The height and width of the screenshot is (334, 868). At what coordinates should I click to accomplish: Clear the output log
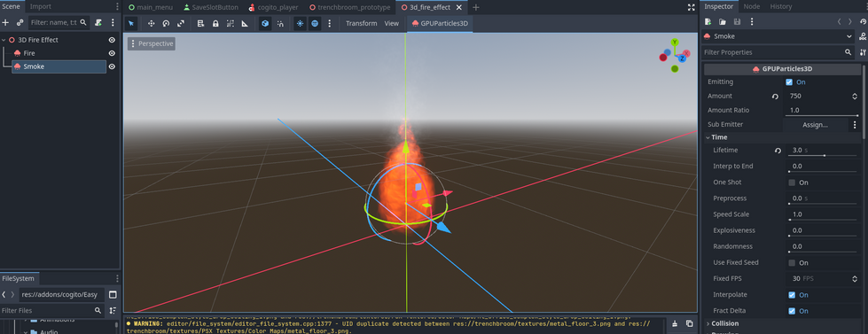[675, 323]
